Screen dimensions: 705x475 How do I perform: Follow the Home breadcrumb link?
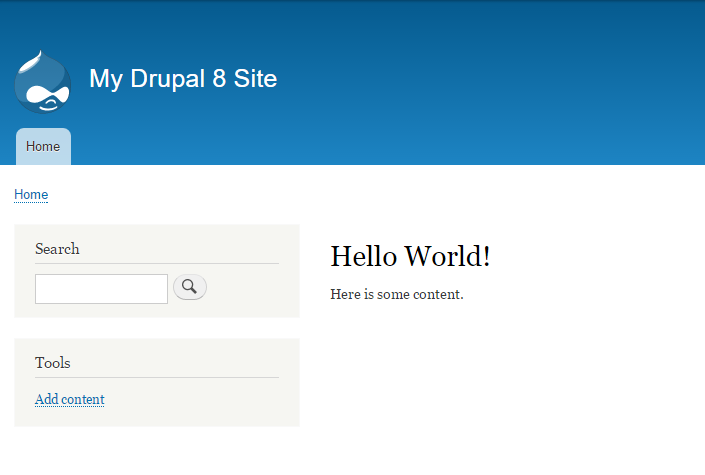31,194
